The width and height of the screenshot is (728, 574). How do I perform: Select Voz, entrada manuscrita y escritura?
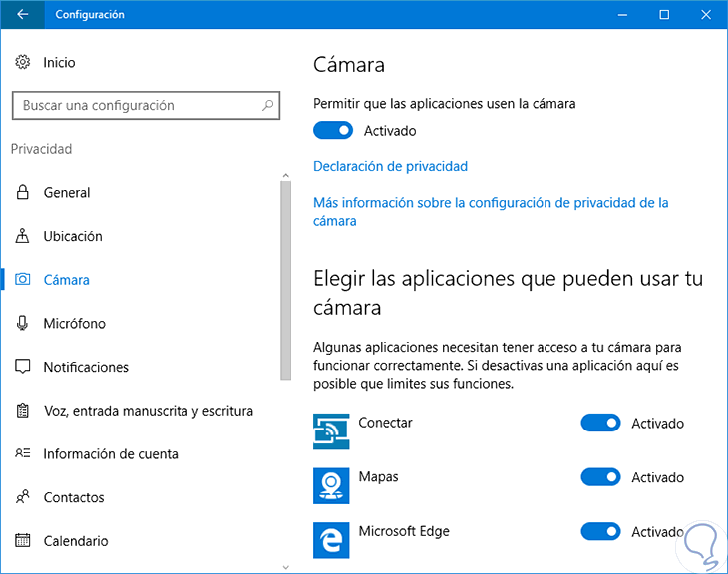(148, 410)
